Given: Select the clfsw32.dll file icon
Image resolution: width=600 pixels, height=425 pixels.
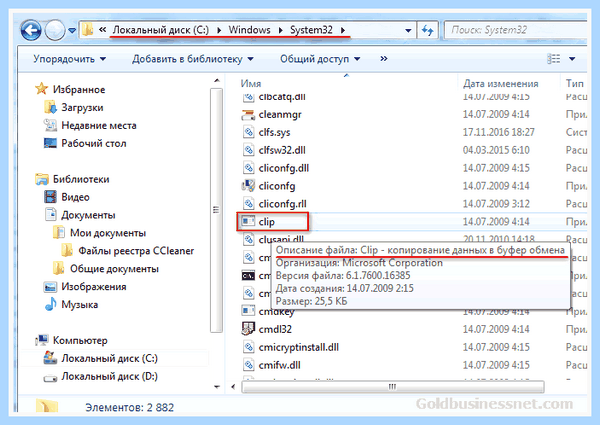Looking at the screenshot, I should [x=248, y=150].
